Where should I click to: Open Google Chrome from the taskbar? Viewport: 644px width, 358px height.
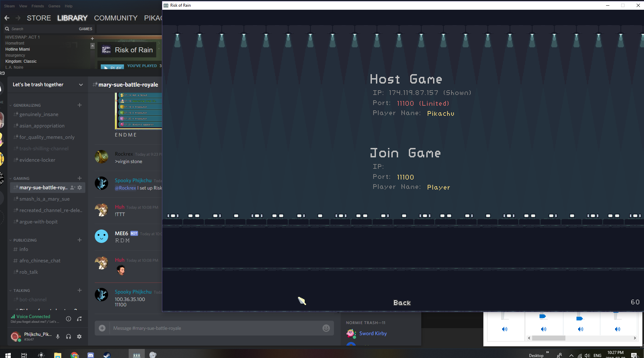click(74, 355)
